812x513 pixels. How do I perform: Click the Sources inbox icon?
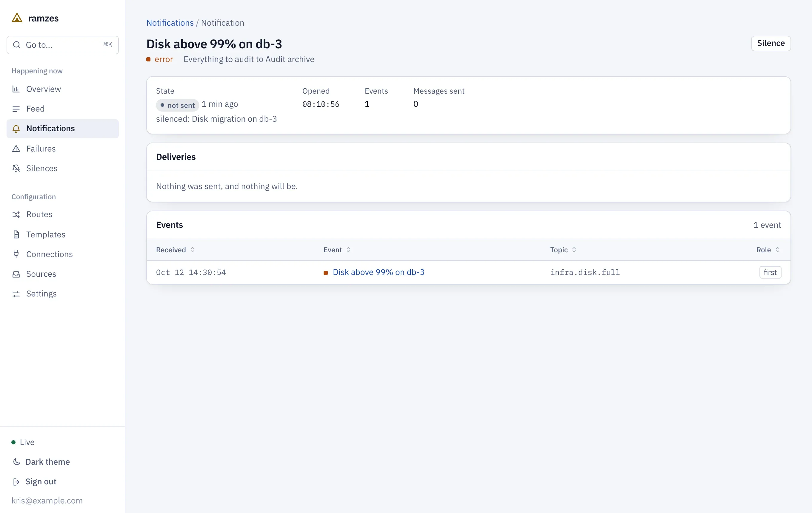pyautogui.click(x=16, y=274)
